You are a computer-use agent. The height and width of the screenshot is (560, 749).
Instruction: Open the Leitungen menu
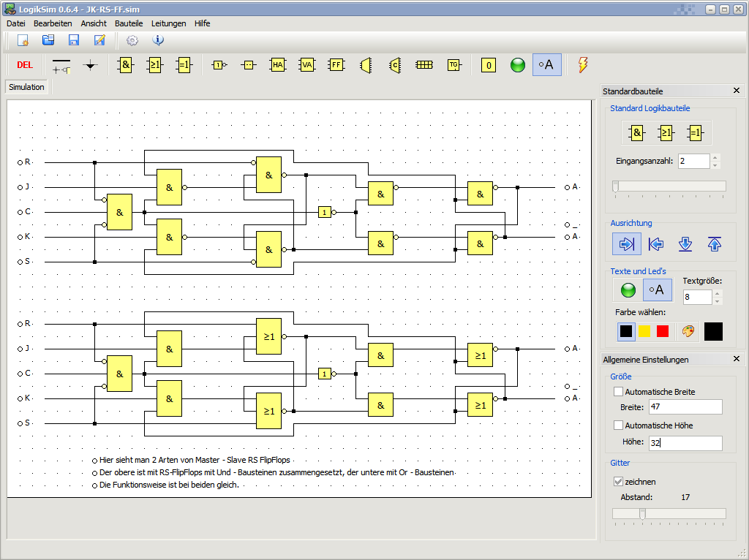click(x=169, y=23)
